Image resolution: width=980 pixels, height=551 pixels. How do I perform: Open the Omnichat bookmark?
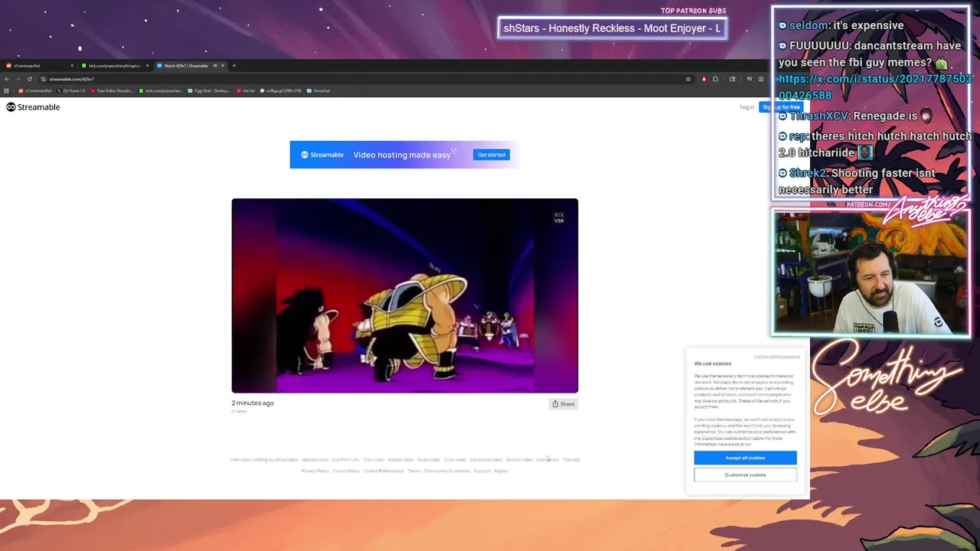pos(318,90)
